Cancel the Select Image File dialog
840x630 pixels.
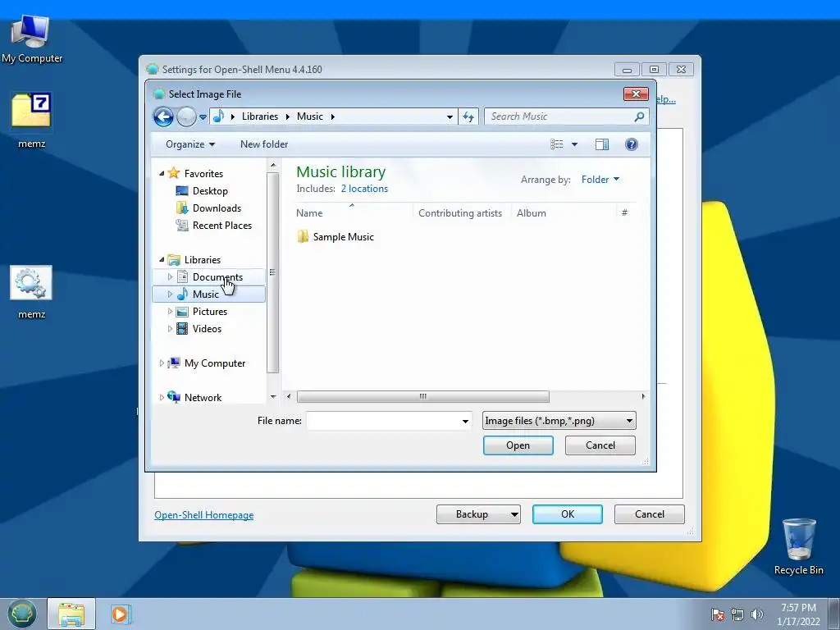[x=600, y=445]
